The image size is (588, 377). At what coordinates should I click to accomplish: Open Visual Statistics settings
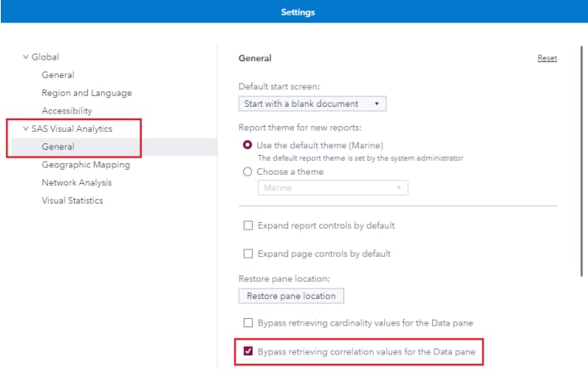click(x=72, y=201)
